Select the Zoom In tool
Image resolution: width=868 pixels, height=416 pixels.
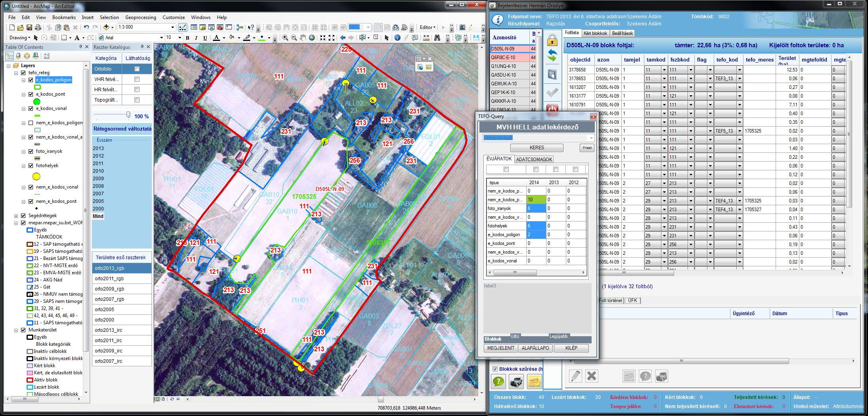pyautogui.click(x=285, y=38)
